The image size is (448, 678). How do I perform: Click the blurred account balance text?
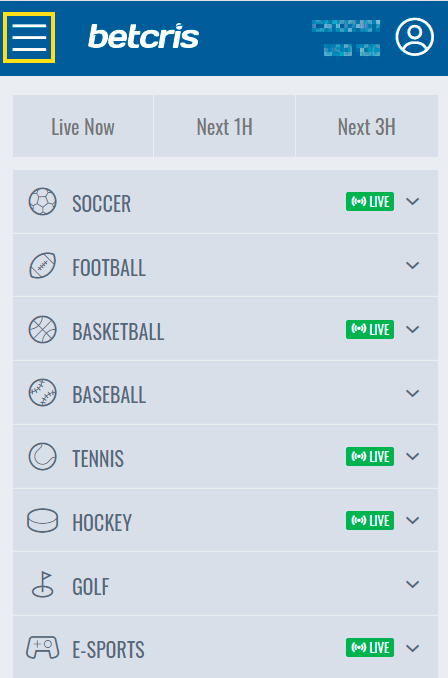pyautogui.click(x=352, y=51)
